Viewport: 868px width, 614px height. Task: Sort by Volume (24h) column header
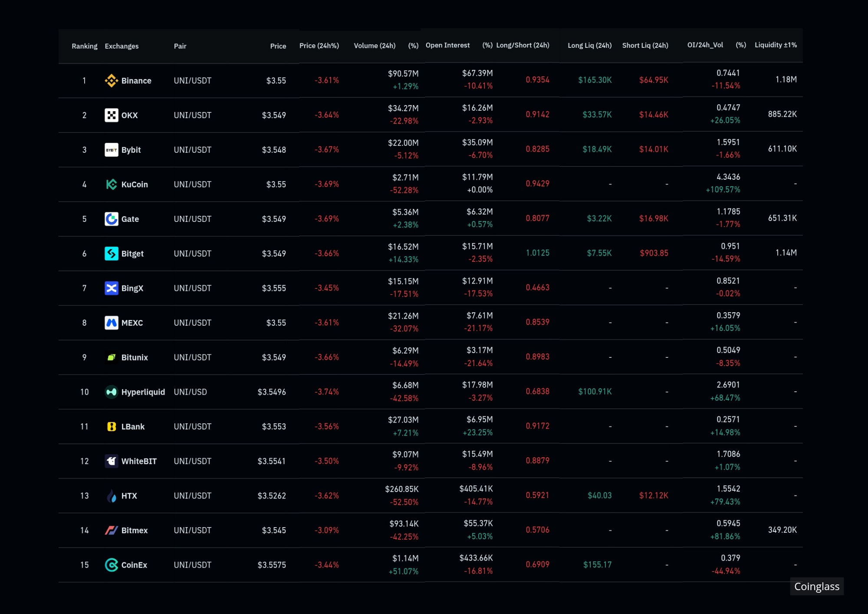(375, 46)
